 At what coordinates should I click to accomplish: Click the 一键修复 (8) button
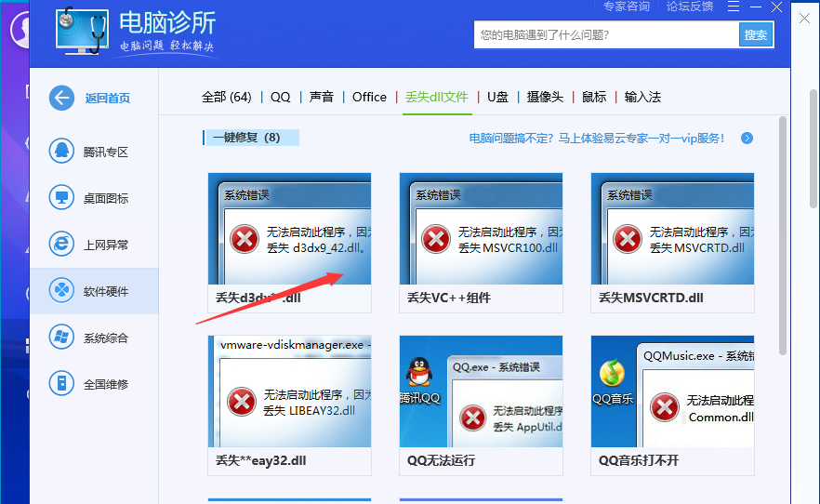pos(251,138)
